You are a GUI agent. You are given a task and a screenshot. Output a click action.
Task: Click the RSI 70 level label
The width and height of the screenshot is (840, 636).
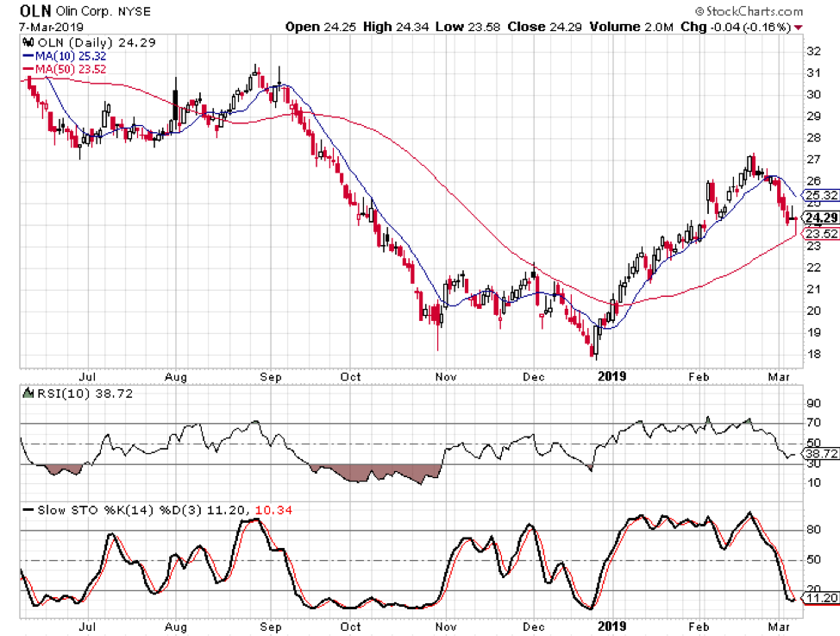coord(813,423)
